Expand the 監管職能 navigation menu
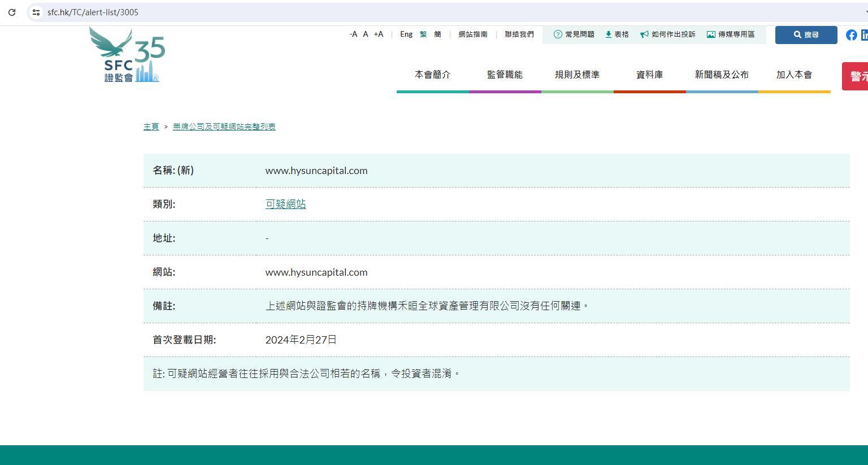The width and height of the screenshot is (868, 465). (x=505, y=75)
